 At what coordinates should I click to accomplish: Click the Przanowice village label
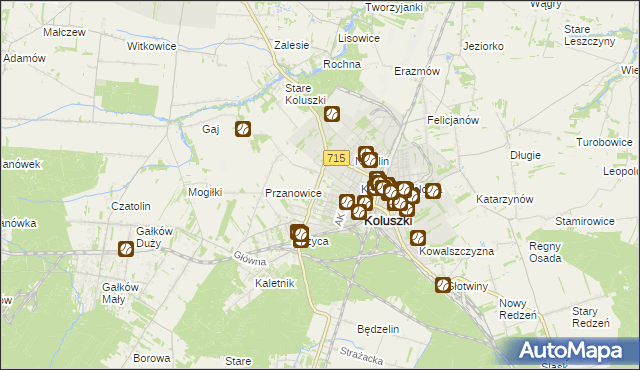point(293,193)
